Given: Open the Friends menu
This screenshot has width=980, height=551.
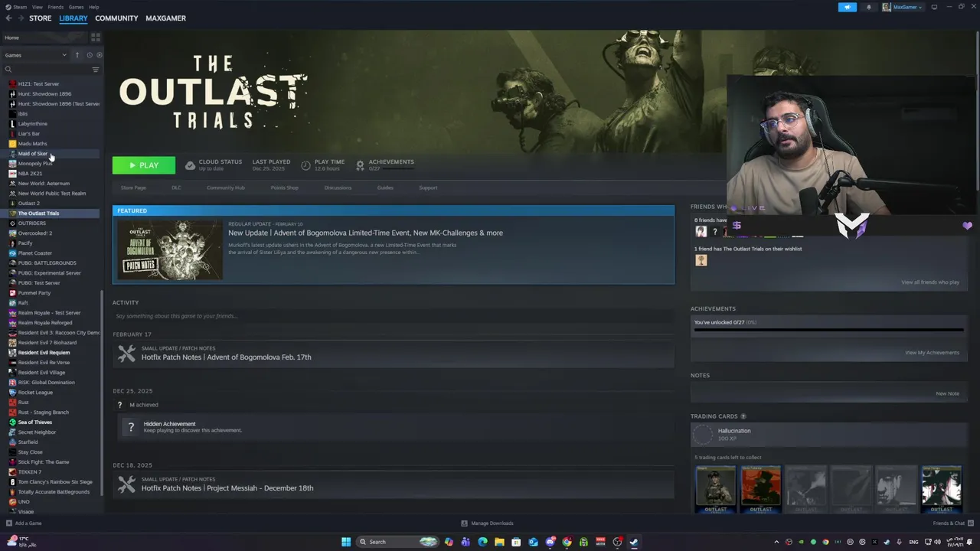Looking at the screenshot, I should click(56, 7).
